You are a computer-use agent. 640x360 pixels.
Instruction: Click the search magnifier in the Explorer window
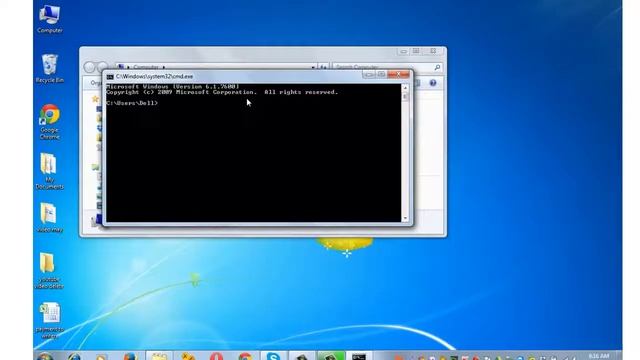(x=437, y=67)
